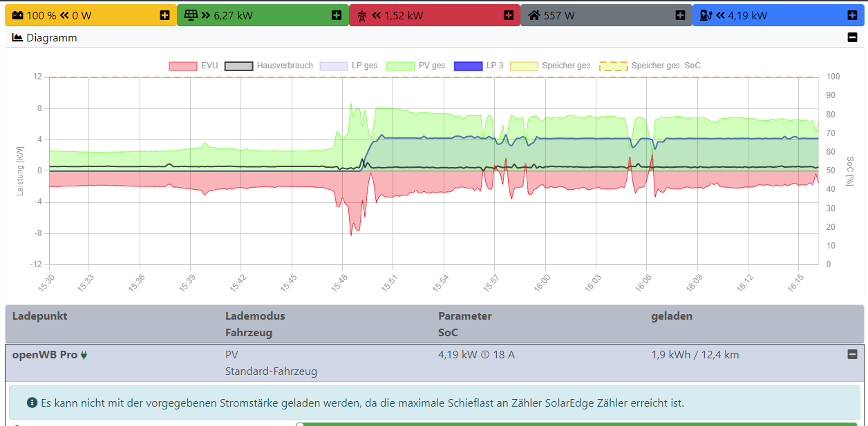Click the Lademodus column header
868x426 pixels.
[255, 316]
